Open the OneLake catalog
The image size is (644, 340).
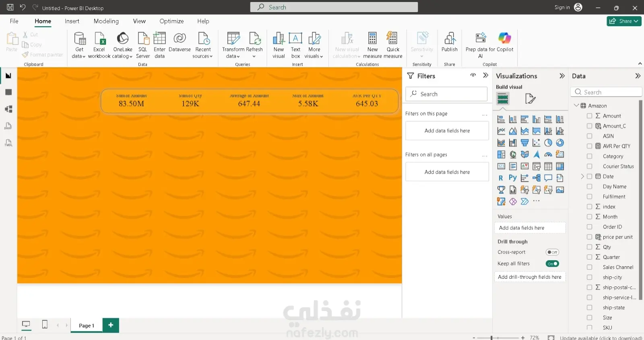(122, 45)
